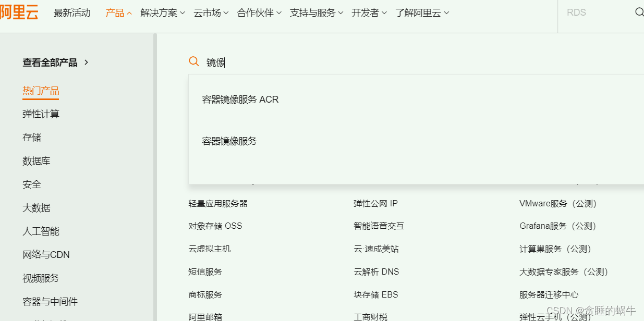Select 数据库 category in sidebar
This screenshot has width=644, height=321.
[37, 160]
